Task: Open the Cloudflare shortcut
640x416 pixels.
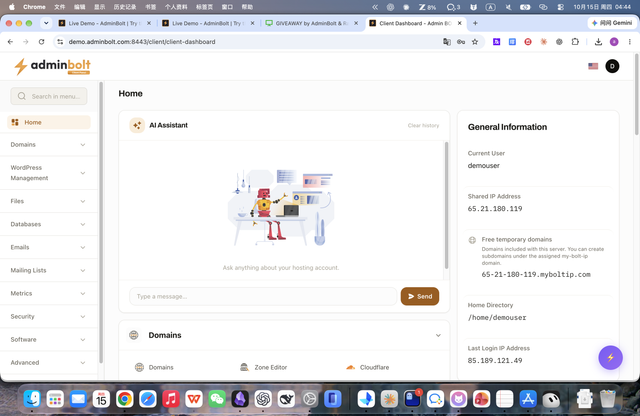Action: 367,367
